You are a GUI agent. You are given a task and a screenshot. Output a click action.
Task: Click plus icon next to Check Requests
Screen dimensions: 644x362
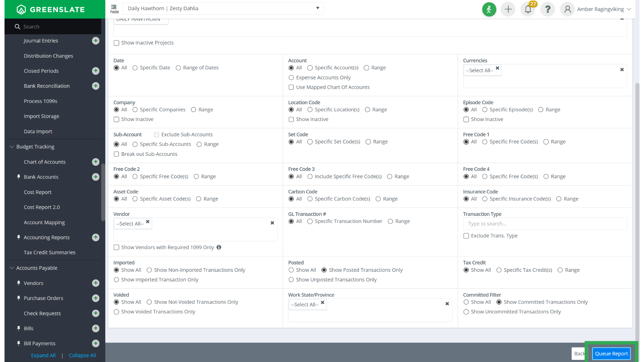click(x=96, y=313)
